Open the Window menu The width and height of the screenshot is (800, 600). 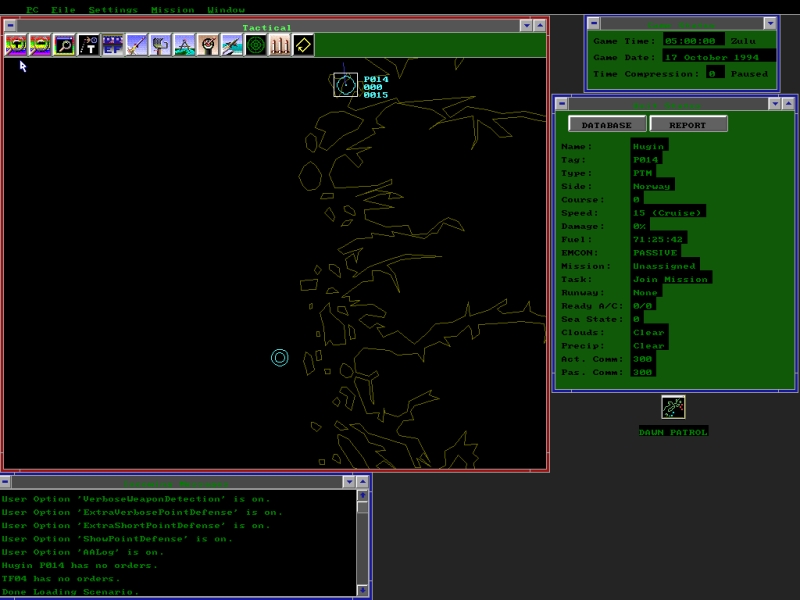click(226, 9)
